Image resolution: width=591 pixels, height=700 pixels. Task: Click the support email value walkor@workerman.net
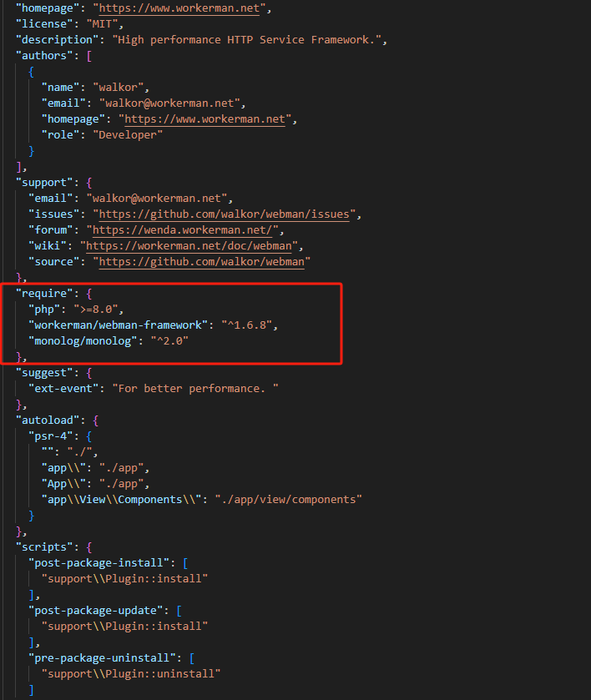pyautogui.click(x=157, y=199)
